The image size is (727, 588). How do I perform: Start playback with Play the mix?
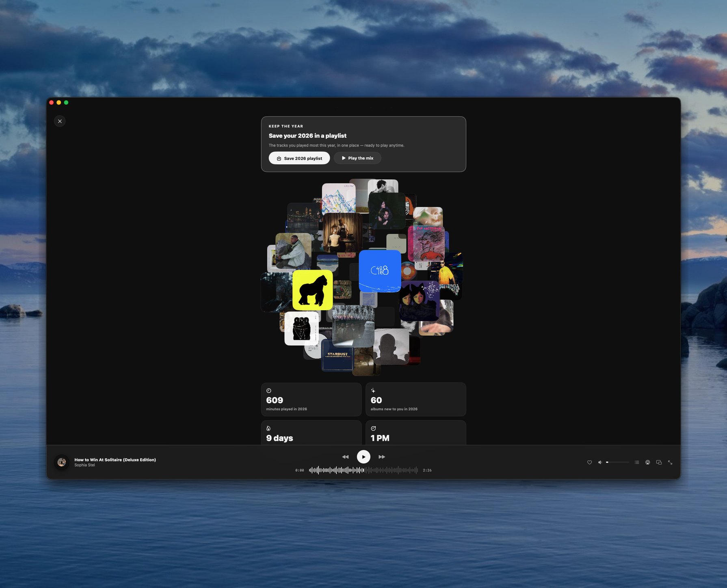coord(357,158)
